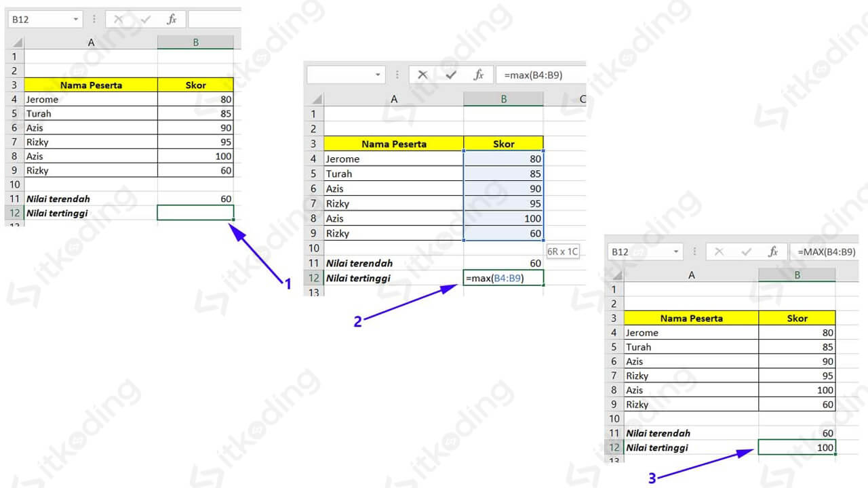The width and height of the screenshot is (868, 488).
Task: Click 'Nama Peserta' header cell in right sheet
Action: pyautogui.click(x=691, y=318)
